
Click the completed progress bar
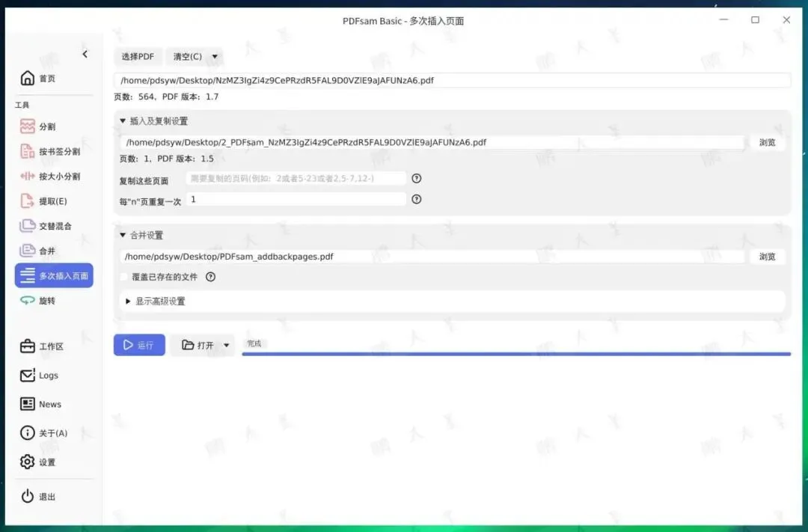tap(516, 354)
